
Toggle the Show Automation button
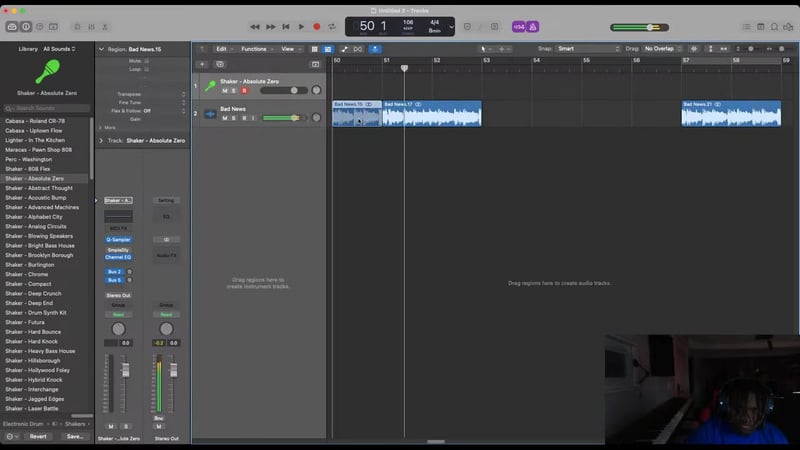tap(344, 49)
